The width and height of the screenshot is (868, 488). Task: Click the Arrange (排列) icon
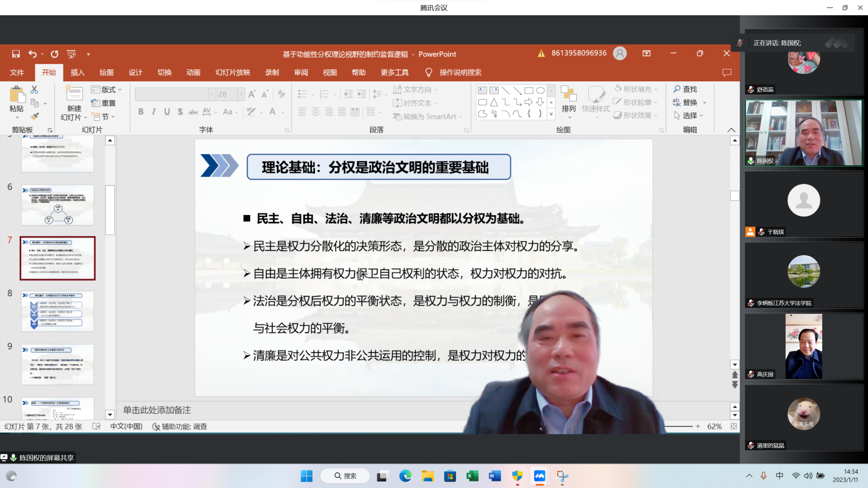568,94
